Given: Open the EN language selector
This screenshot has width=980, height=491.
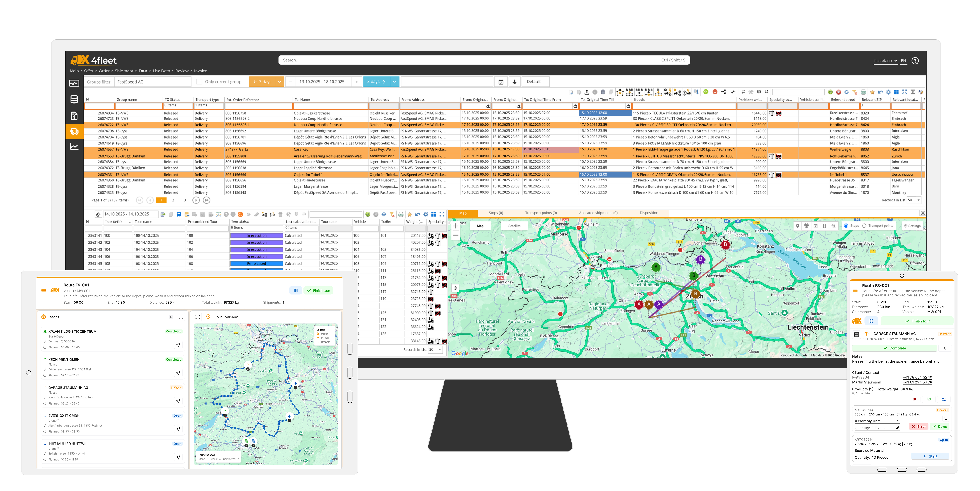Looking at the screenshot, I should click(x=903, y=61).
